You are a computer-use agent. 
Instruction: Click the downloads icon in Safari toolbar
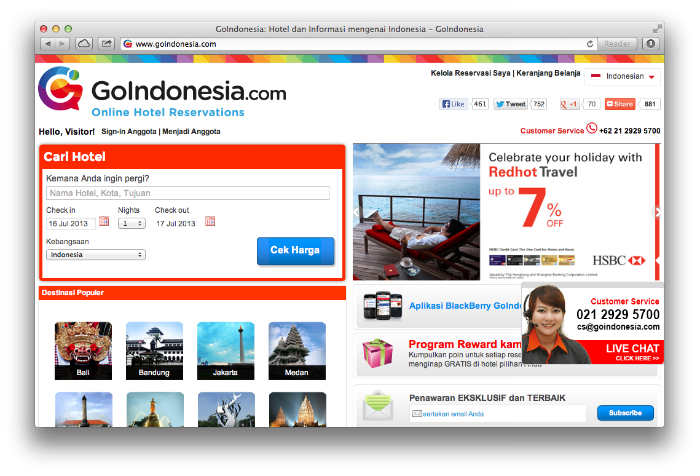coord(651,44)
